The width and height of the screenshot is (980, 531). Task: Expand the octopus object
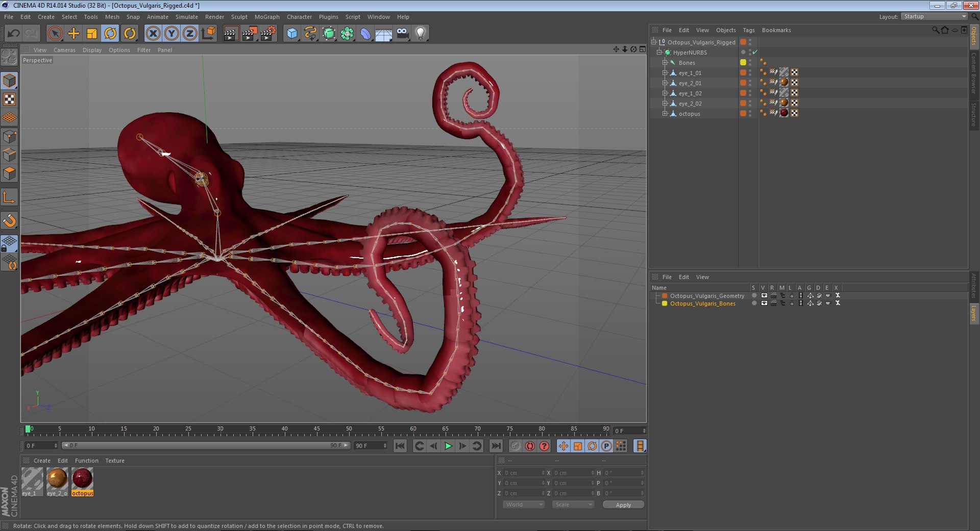(x=665, y=113)
